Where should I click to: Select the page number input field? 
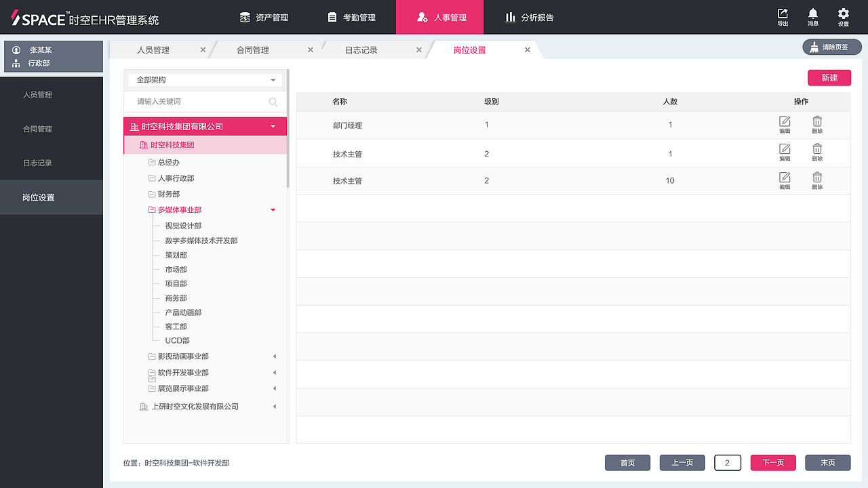click(727, 462)
